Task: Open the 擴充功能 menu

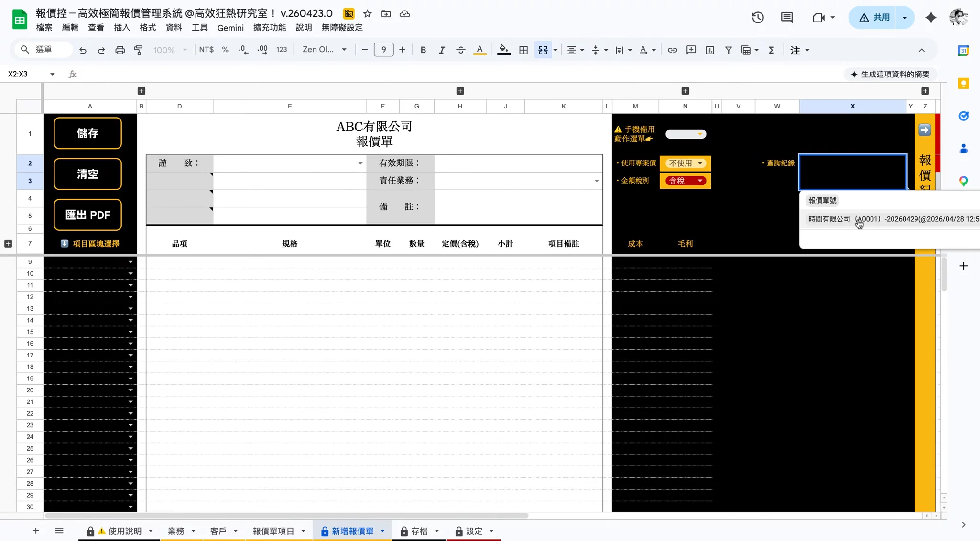Action: (x=270, y=28)
